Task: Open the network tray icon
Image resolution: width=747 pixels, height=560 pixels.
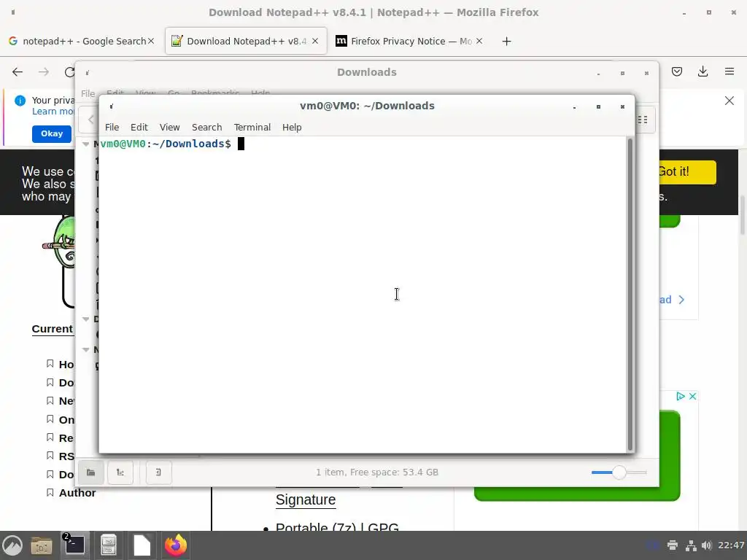Action: click(690, 545)
